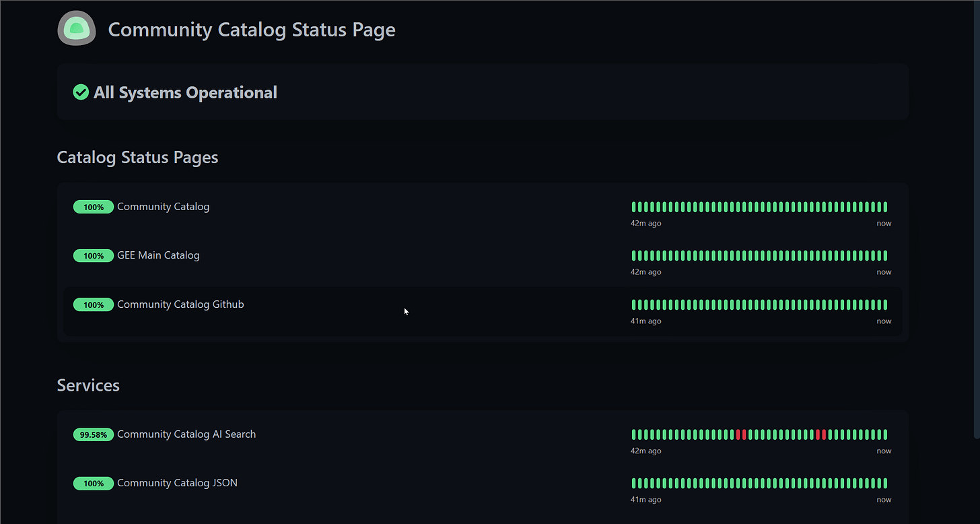Click the oldest heartbeat bar of Community Catalog JSON
Screen dimensions: 980x524
(x=634, y=483)
